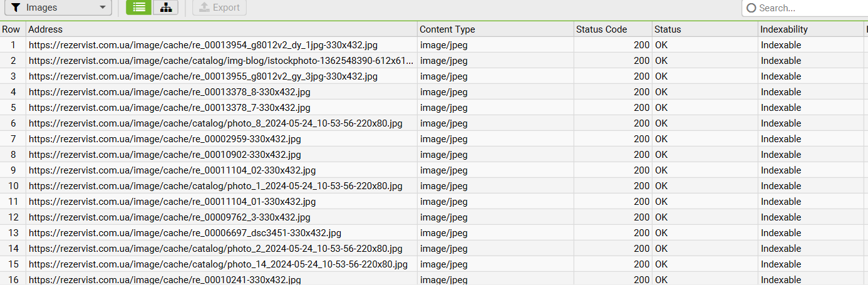Select the re_00006697_dsc3451 image address

tap(185, 233)
